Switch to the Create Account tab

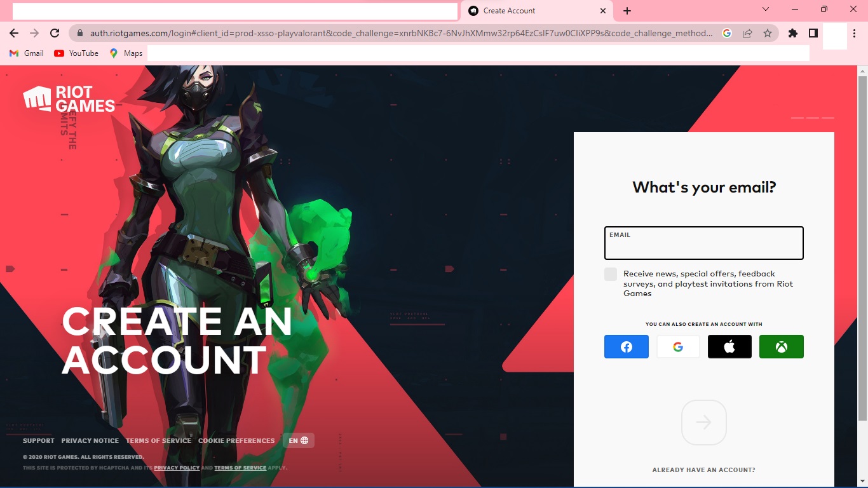(534, 10)
